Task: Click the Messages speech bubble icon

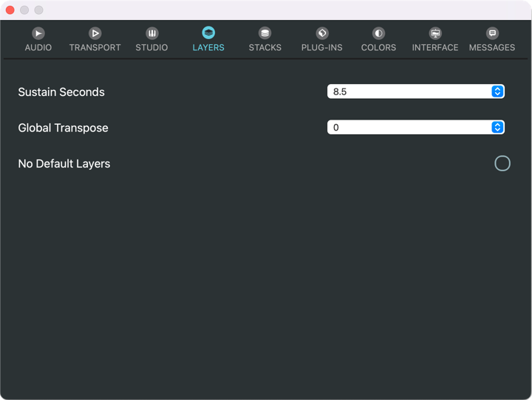Action: click(492, 33)
